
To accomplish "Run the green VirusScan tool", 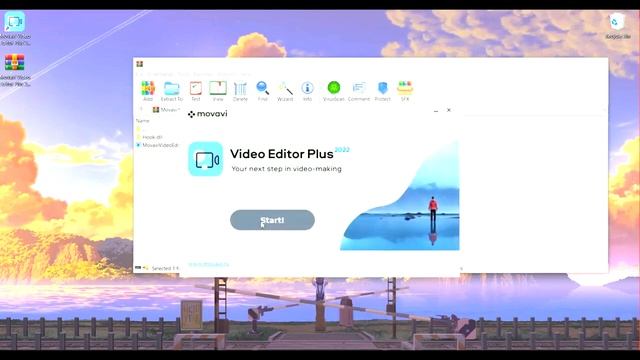I will (334, 91).
